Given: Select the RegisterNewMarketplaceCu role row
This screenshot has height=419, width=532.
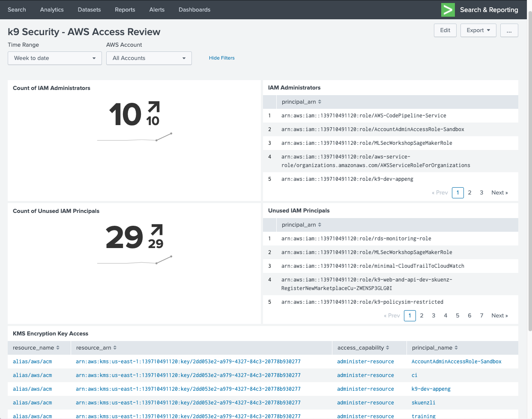Looking at the screenshot, I should [x=391, y=284].
